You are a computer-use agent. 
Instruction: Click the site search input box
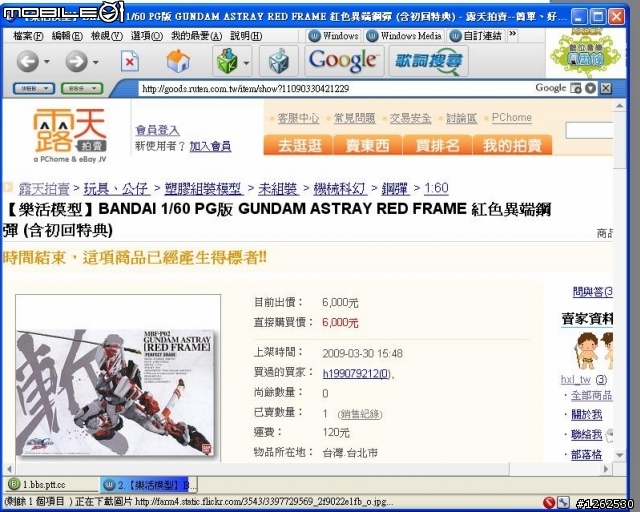(x=589, y=131)
